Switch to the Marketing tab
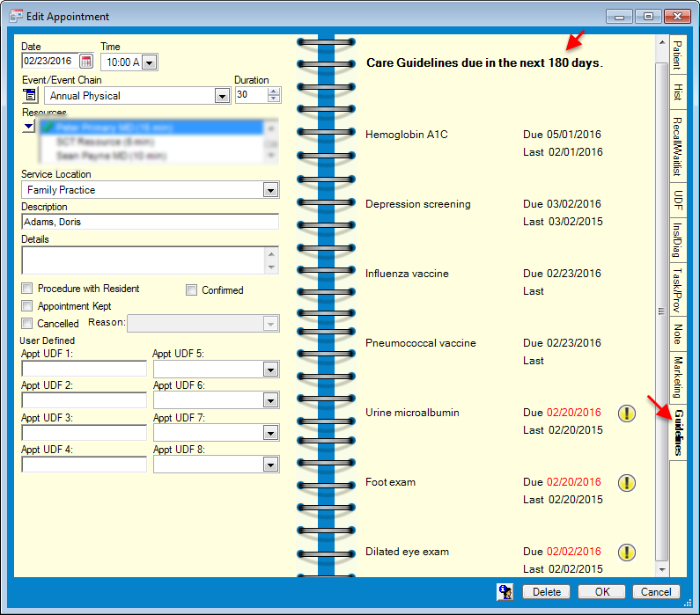 tap(677, 377)
